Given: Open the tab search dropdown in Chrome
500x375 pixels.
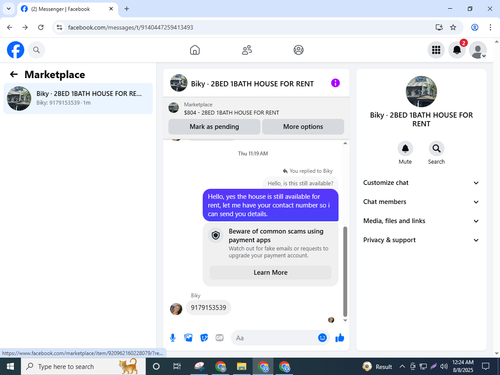Looking at the screenshot, I should tap(9, 9).
